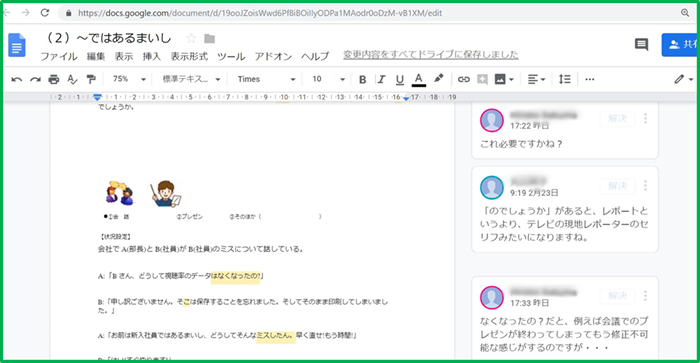Resolve the 17:33 comment

617,296
